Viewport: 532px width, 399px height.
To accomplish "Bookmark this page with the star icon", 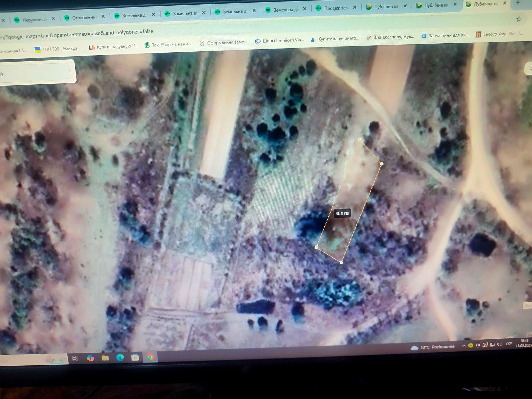I will coord(518,19).
